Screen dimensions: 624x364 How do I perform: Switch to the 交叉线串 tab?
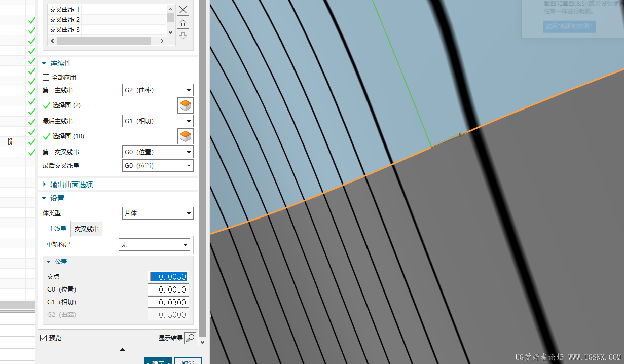pyautogui.click(x=87, y=229)
